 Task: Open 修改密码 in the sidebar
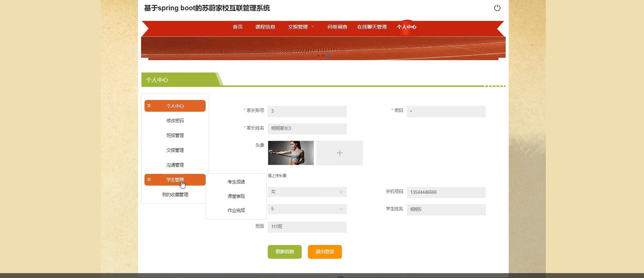[175, 121]
